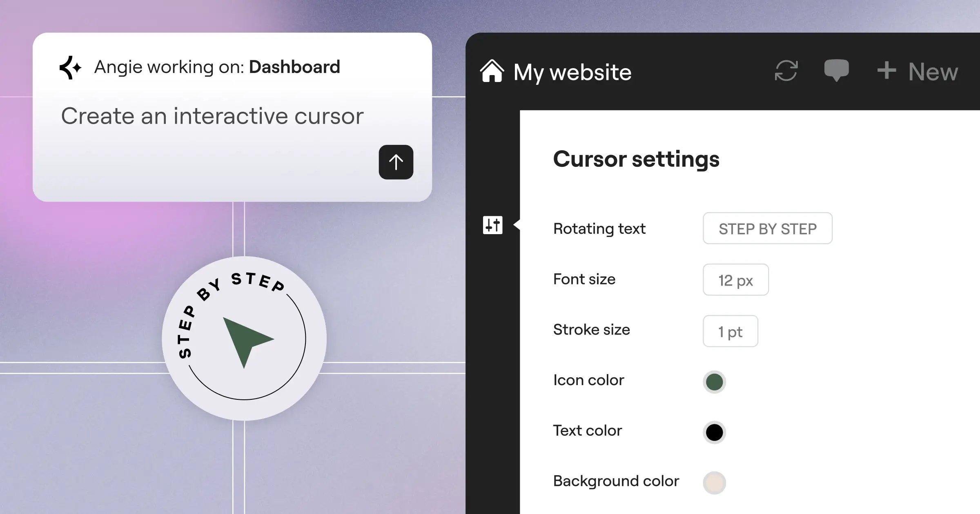The image size is (980, 514).
Task: Submit prompt with the up arrow button
Action: click(x=396, y=162)
